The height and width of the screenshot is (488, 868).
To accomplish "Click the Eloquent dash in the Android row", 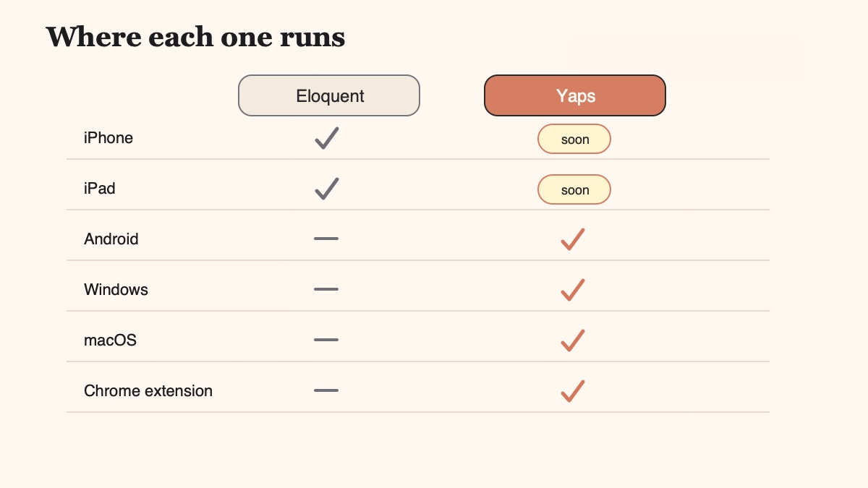I will 326,239.
